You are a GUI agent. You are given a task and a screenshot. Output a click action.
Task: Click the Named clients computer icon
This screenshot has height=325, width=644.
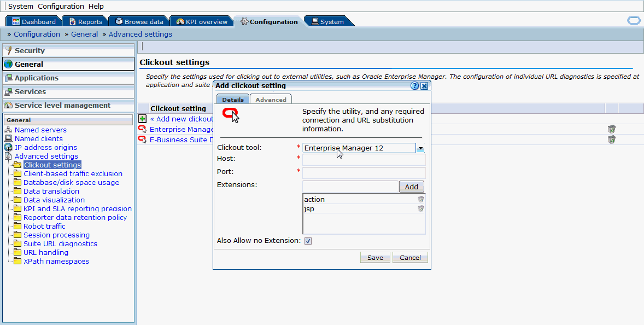coord(8,138)
